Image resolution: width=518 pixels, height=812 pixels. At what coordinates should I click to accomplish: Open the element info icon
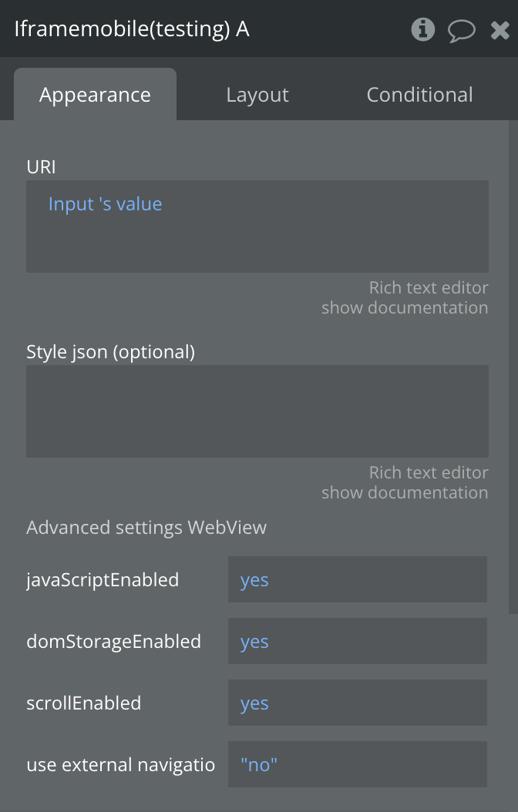[422, 30]
